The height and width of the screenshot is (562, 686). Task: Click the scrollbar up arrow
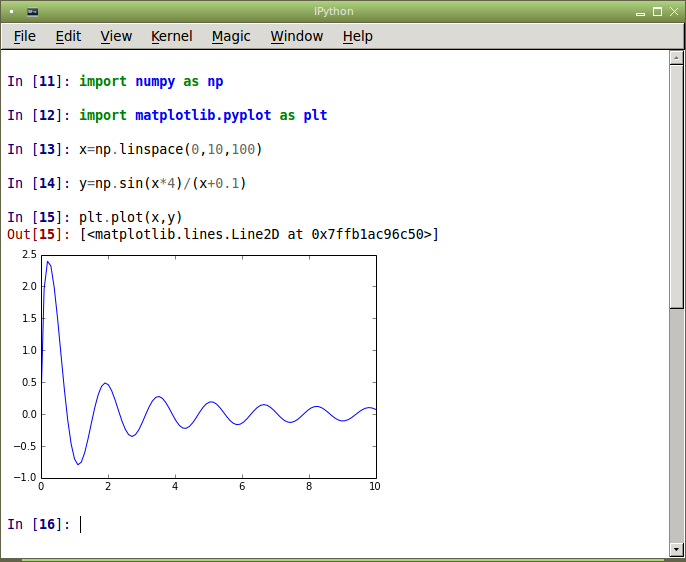click(x=676, y=58)
